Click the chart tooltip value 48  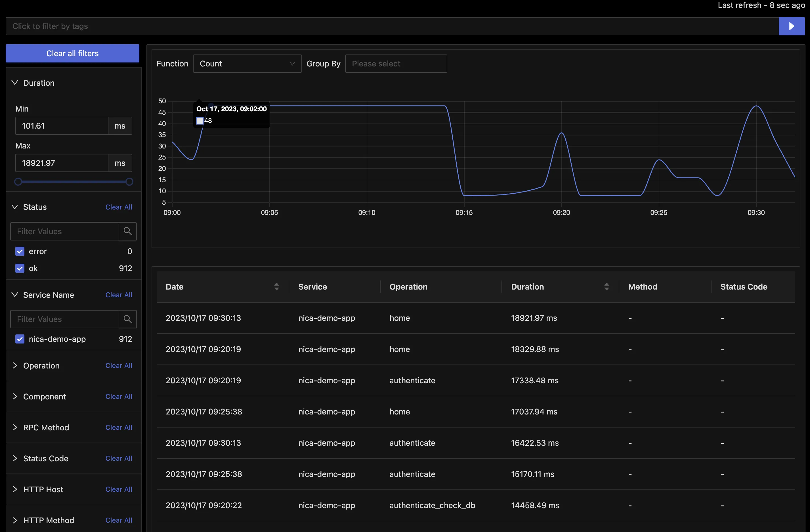tap(207, 120)
